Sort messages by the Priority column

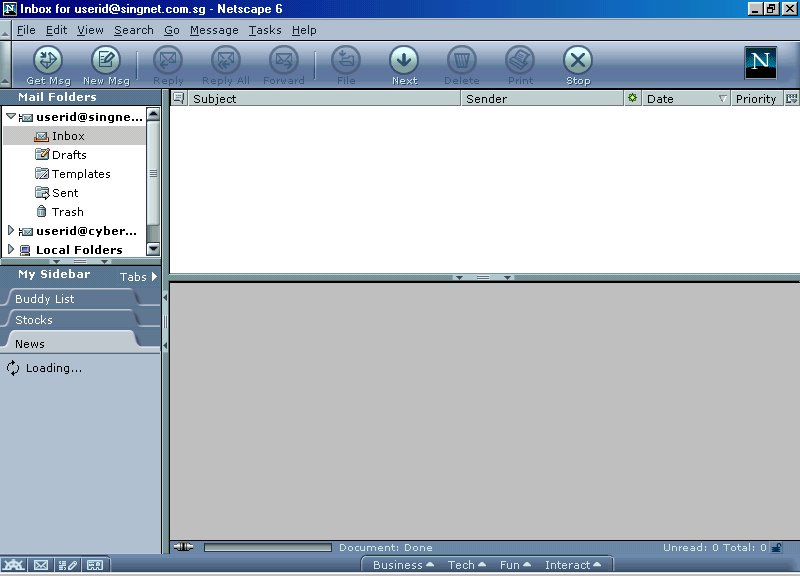pos(757,98)
